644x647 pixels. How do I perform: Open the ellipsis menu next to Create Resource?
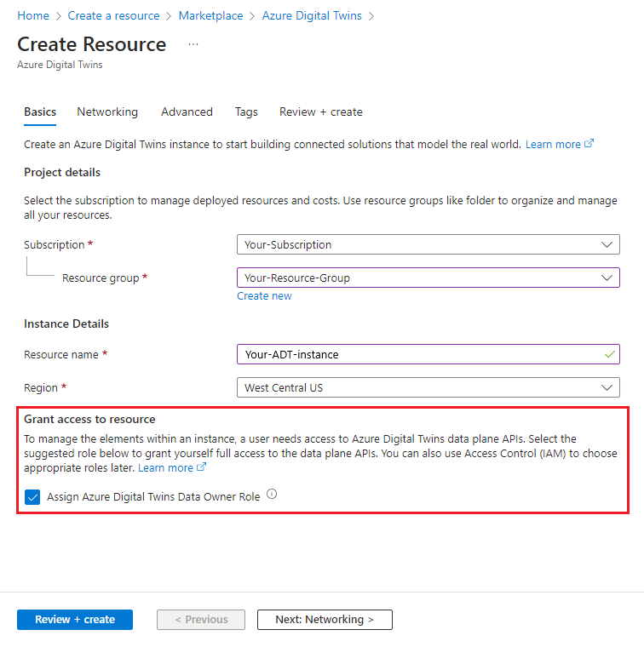click(x=193, y=44)
